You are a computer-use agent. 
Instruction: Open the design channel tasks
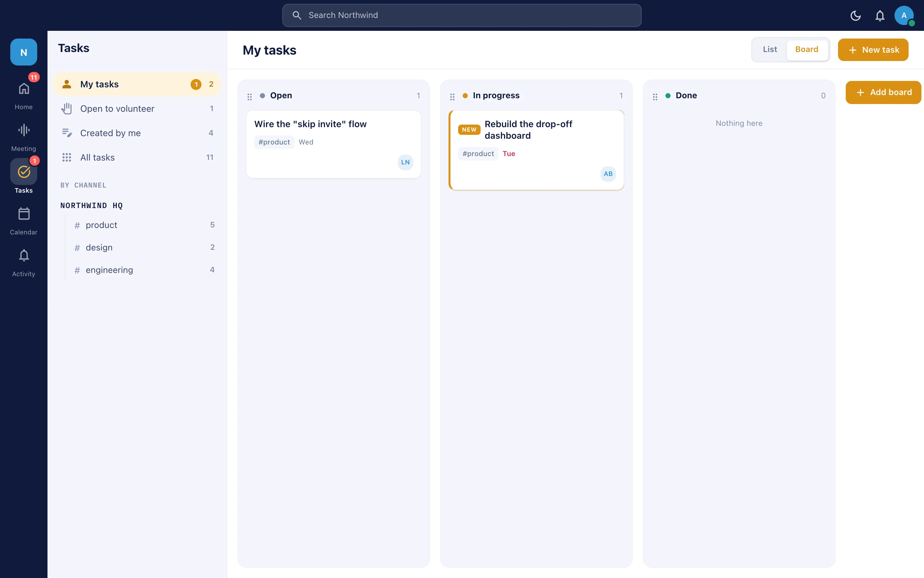click(x=144, y=248)
